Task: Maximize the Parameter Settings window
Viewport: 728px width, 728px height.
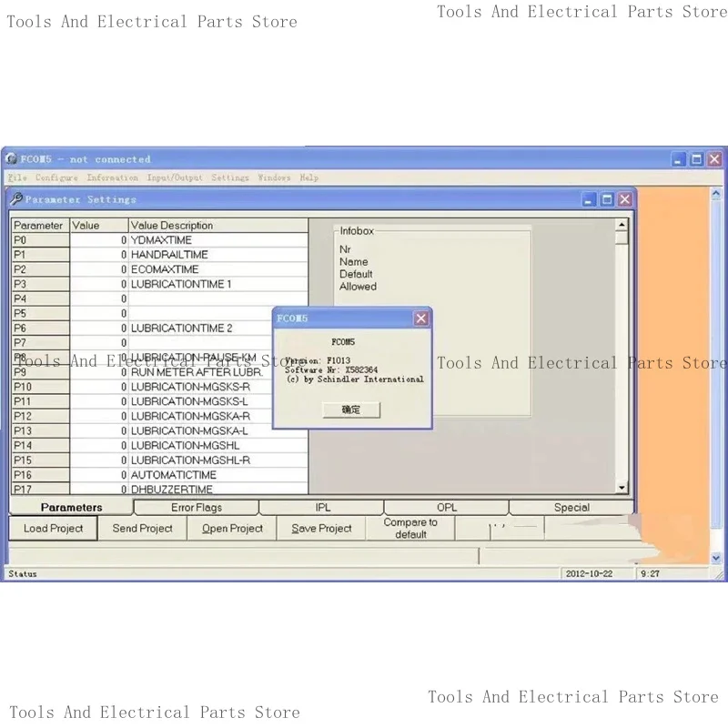Action: click(607, 199)
